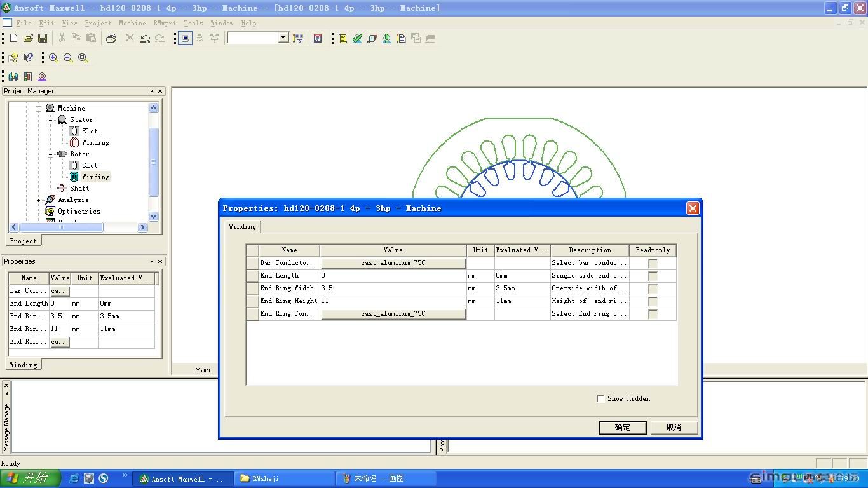Click the variables tree icon beside combo box
This screenshot has height=488, width=868.
tap(298, 38)
